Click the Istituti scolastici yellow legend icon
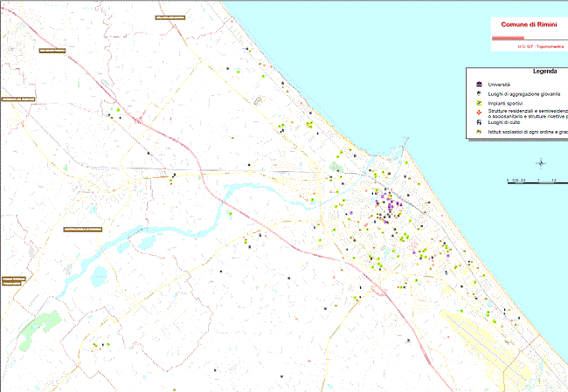 pyautogui.click(x=479, y=132)
